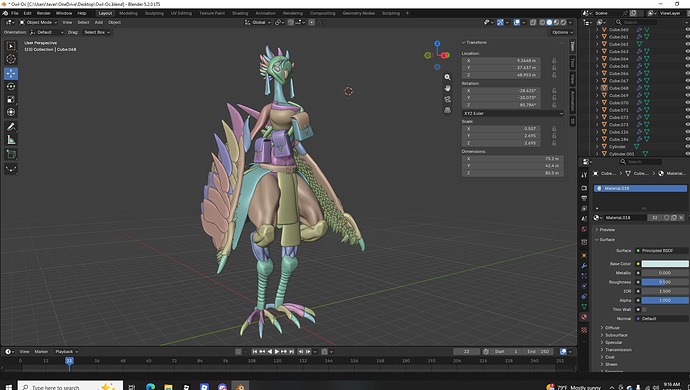Toggle visibility eye for Cube.068

[687, 88]
